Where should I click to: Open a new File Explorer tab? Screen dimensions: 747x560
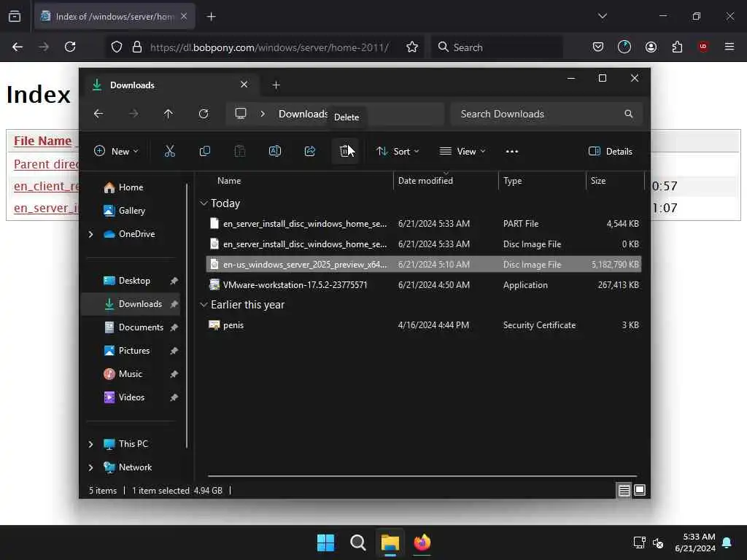pos(276,85)
